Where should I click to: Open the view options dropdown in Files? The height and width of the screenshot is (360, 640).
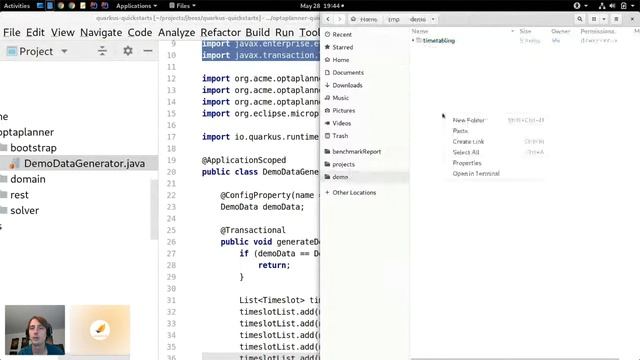[604, 19]
